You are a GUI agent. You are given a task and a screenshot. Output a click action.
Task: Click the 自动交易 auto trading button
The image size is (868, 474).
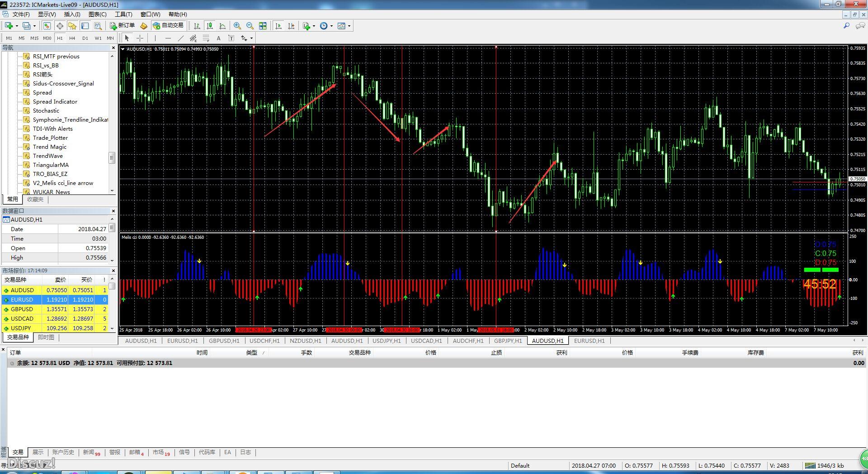click(168, 26)
